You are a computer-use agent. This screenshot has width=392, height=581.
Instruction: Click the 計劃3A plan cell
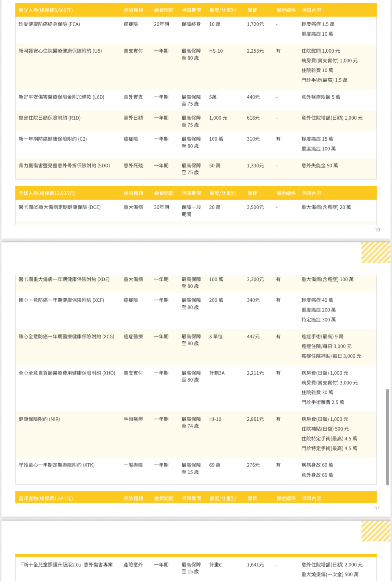coord(217,373)
